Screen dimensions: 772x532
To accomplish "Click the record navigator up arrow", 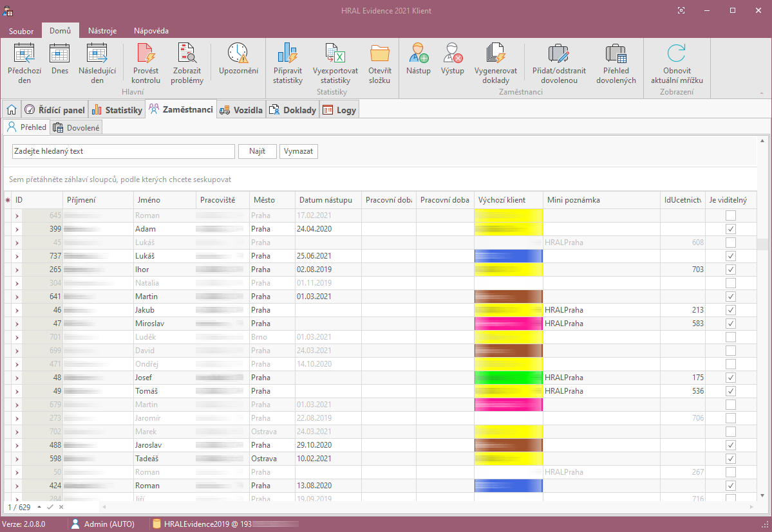I will pyautogui.click(x=39, y=507).
